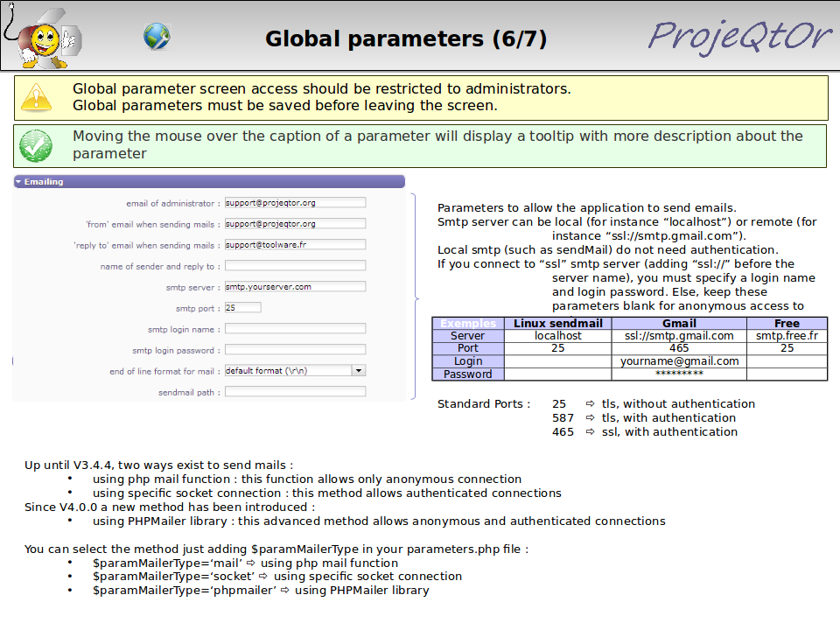Click the globe icon in header
The width and height of the screenshot is (840, 630).
pyautogui.click(x=157, y=37)
